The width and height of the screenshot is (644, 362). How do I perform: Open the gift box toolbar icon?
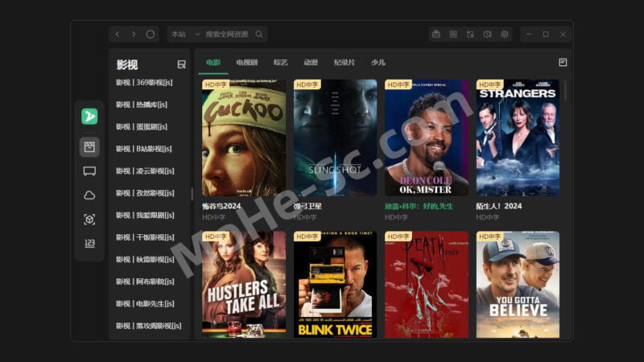click(436, 35)
